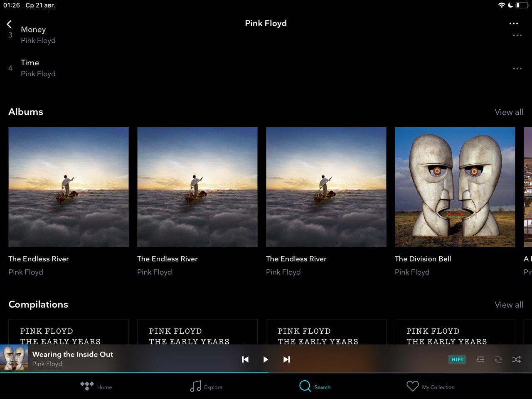The width and height of the screenshot is (532, 399).
Task: Open the second The Endless River album cover
Action: click(197, 187)
